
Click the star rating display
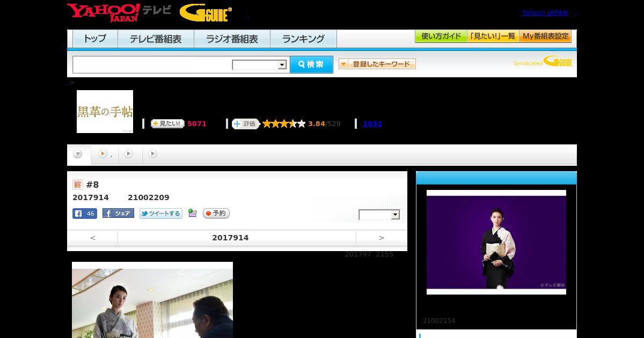284,123
